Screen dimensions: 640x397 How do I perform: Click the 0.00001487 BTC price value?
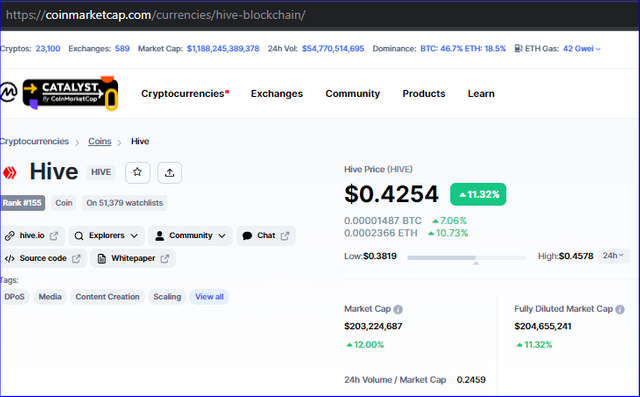click(383, 221)
